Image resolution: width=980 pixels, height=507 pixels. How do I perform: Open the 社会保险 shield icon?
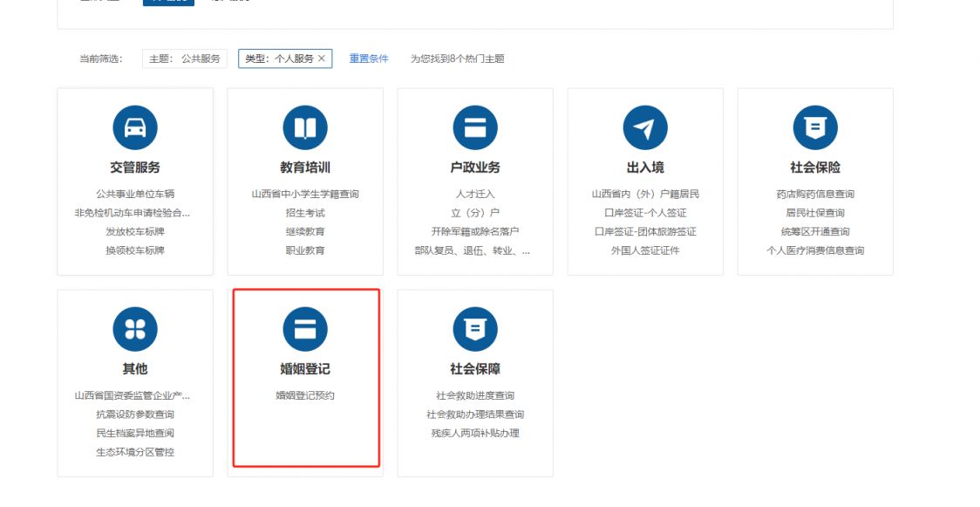(x=815, y=128)
